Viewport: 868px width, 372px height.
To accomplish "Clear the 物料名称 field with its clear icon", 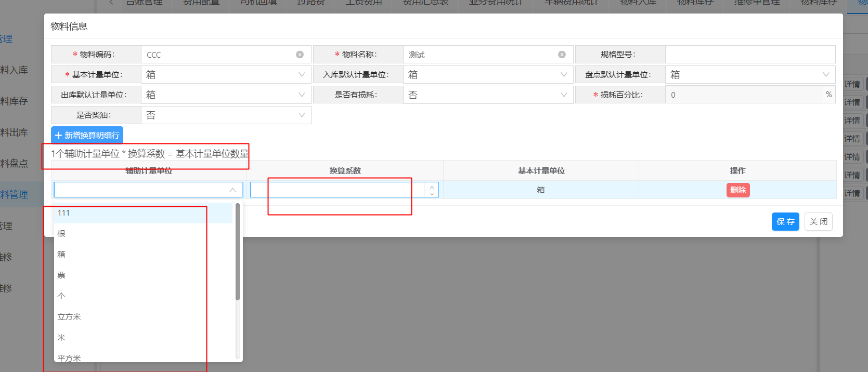I will pos(562,55).
